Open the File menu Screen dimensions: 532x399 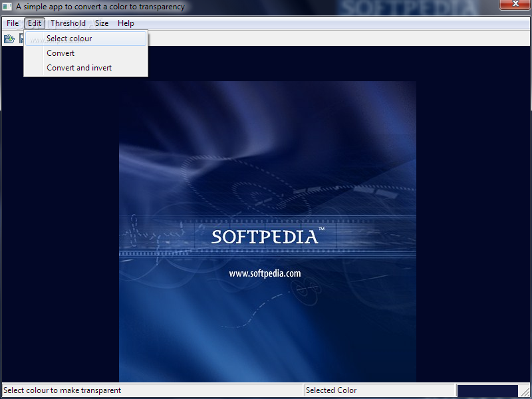(x=12, y=23)
